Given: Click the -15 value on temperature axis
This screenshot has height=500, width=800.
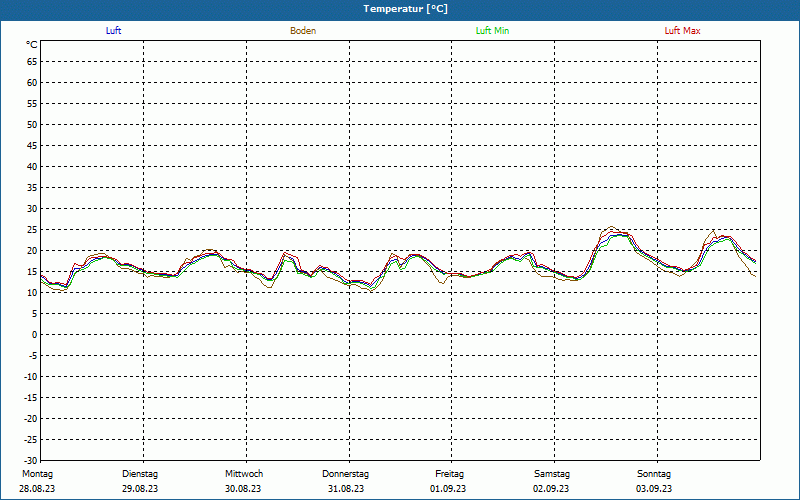Looking at the screenshot, I should (31, 397).
